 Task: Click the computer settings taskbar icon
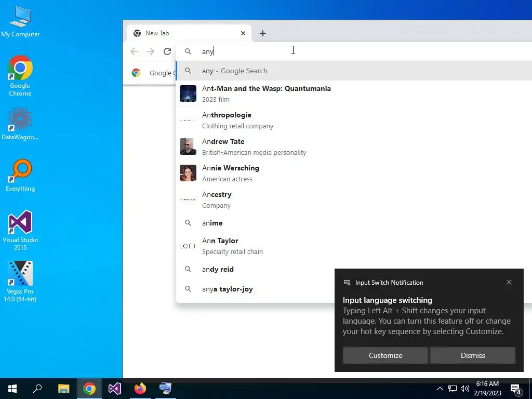pyautogui.click(x=166, y=389)
